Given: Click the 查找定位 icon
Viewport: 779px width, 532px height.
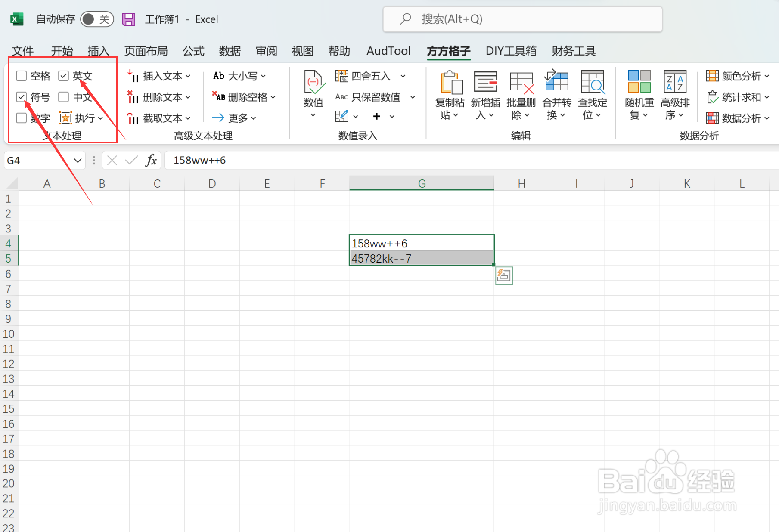Looking at the screenshot, I should point(593,82).
